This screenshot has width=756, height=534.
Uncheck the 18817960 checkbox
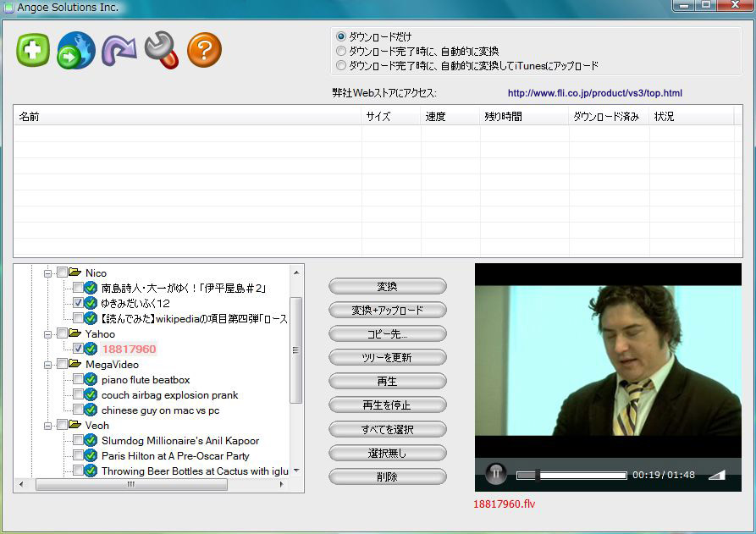click(78, 349)
